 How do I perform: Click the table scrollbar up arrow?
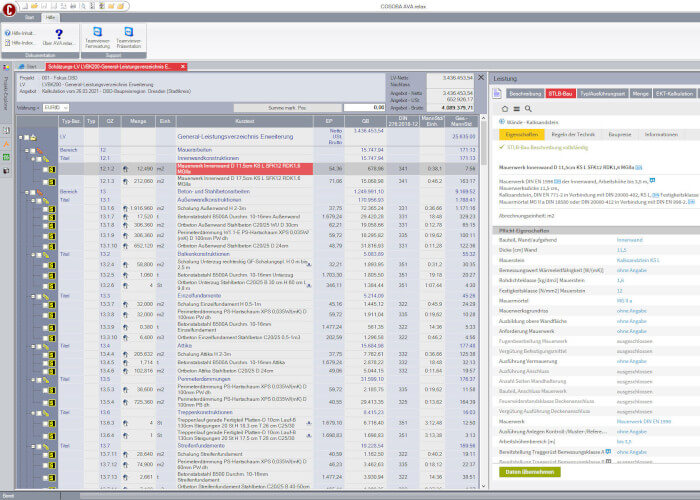click(483, 118)
